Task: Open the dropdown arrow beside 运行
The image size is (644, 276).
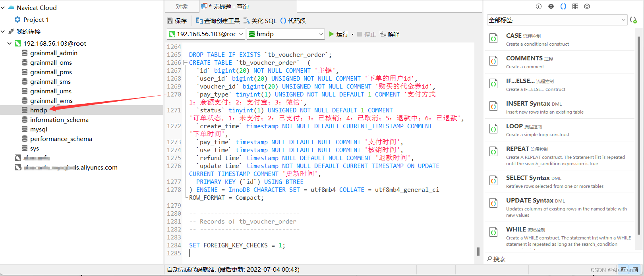Action: (x=352, y=35)
